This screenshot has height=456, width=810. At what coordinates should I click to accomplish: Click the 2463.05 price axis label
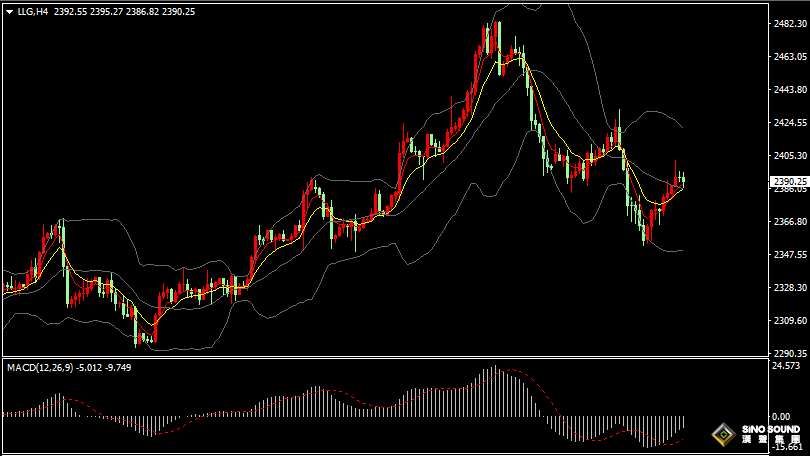(789, 58)
